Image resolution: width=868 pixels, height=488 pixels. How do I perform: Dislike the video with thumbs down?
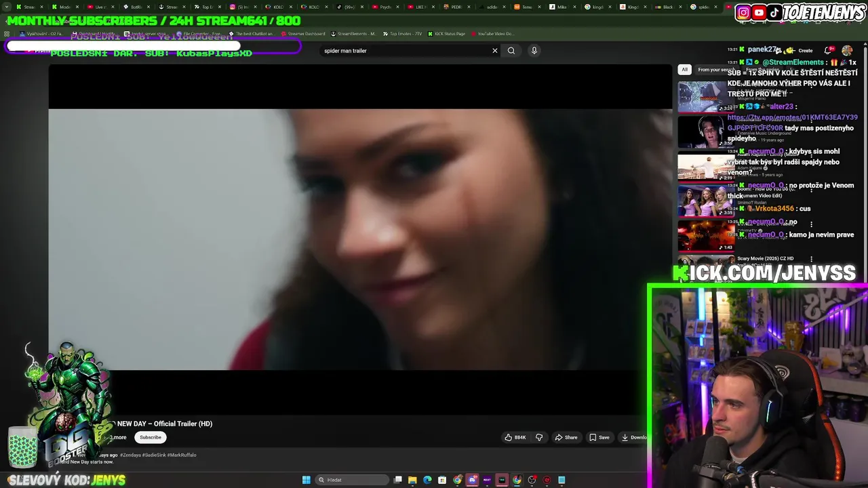539,437
